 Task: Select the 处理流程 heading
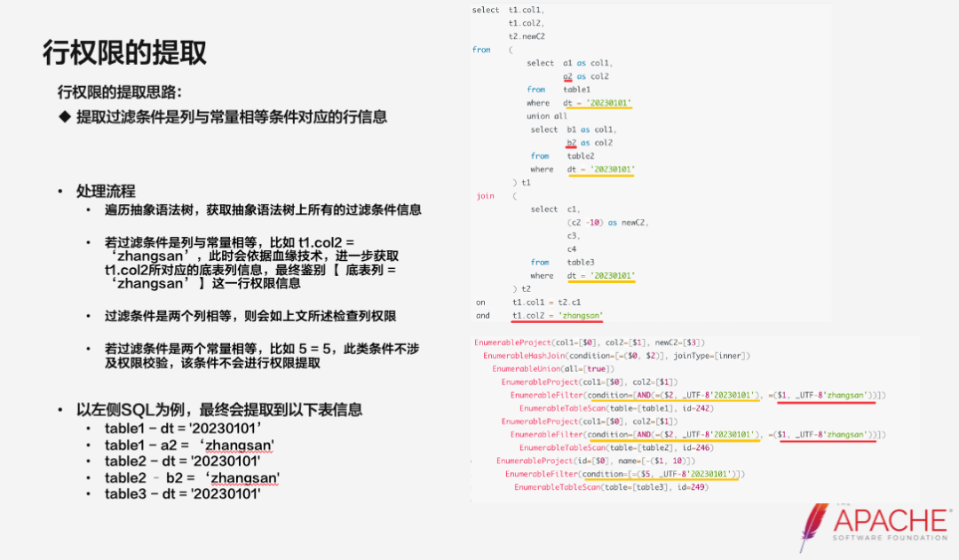coord(106,191)
